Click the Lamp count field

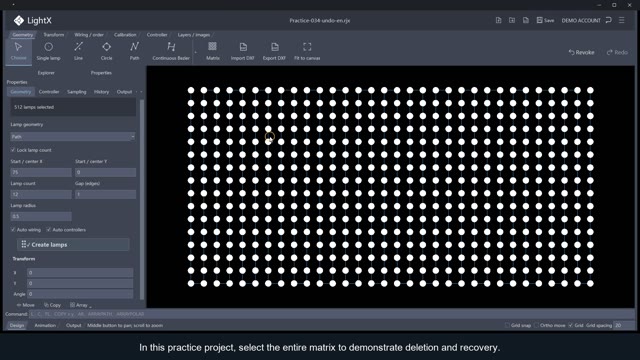click(x=41, y=194)
